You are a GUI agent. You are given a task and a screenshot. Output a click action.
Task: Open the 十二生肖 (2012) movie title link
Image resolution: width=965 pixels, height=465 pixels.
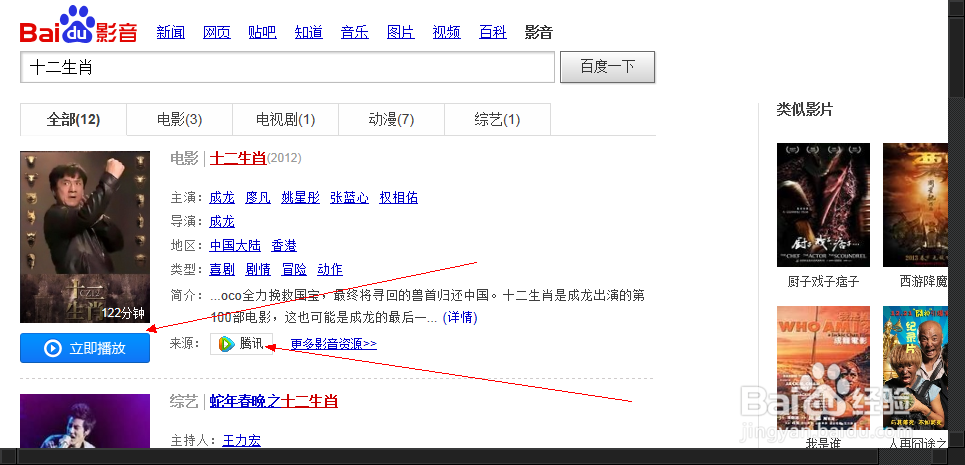point(238,158)
